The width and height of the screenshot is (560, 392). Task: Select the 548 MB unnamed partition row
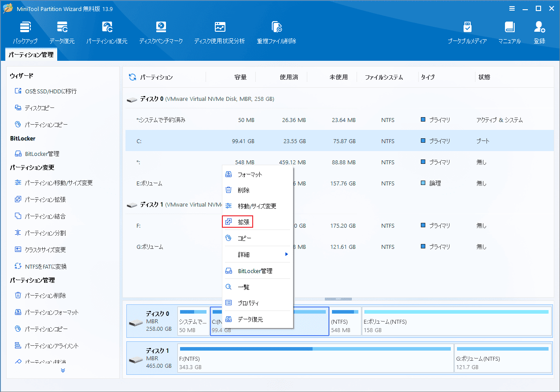[339, 162]
